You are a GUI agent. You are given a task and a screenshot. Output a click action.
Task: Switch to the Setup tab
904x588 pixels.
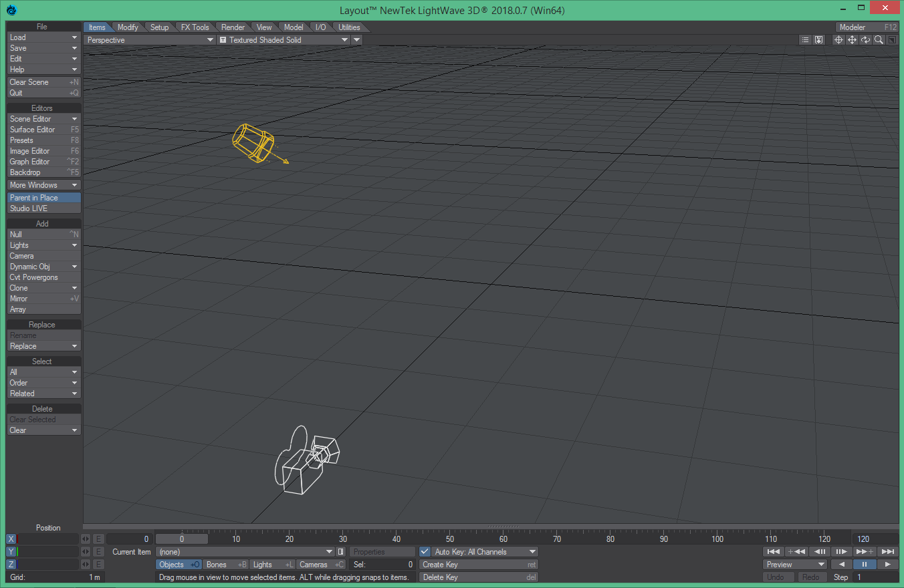point(159,27)
